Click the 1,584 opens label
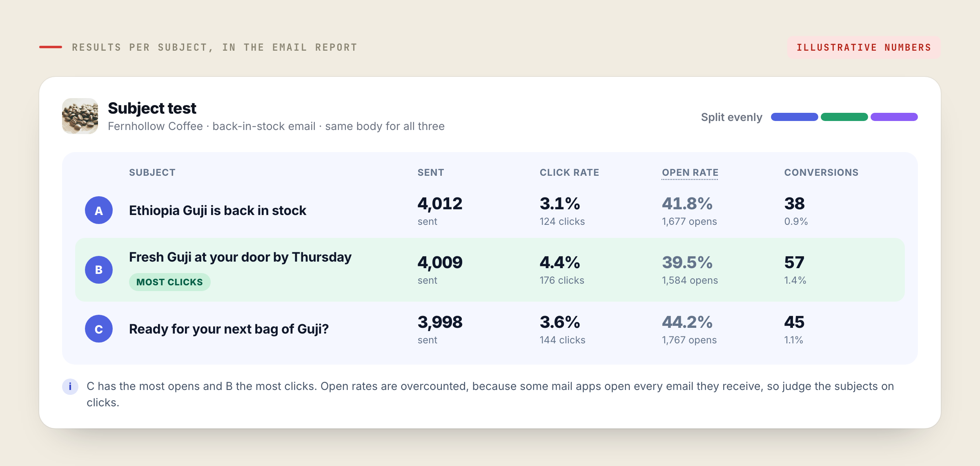Screen dimensions: 980x466 [690, 280]
